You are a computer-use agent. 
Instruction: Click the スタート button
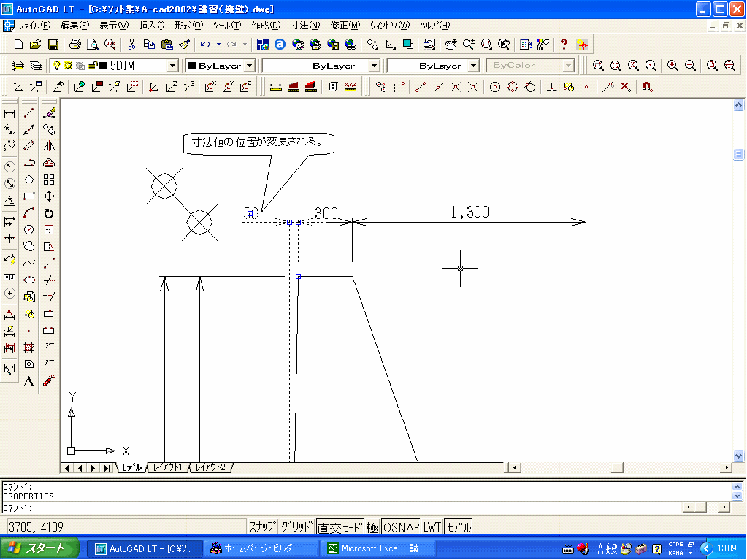coord(40,548)
